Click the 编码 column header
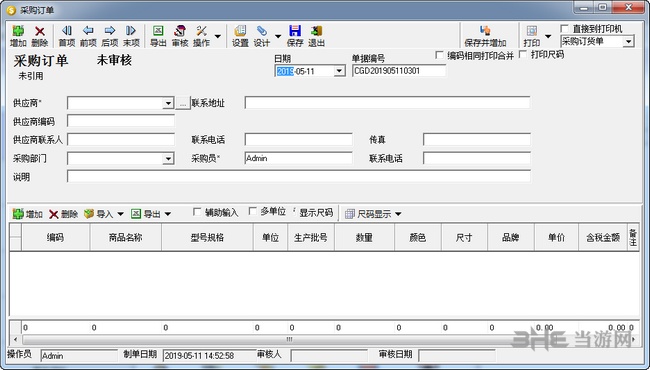Screen dimensions: 650x370 56,237
